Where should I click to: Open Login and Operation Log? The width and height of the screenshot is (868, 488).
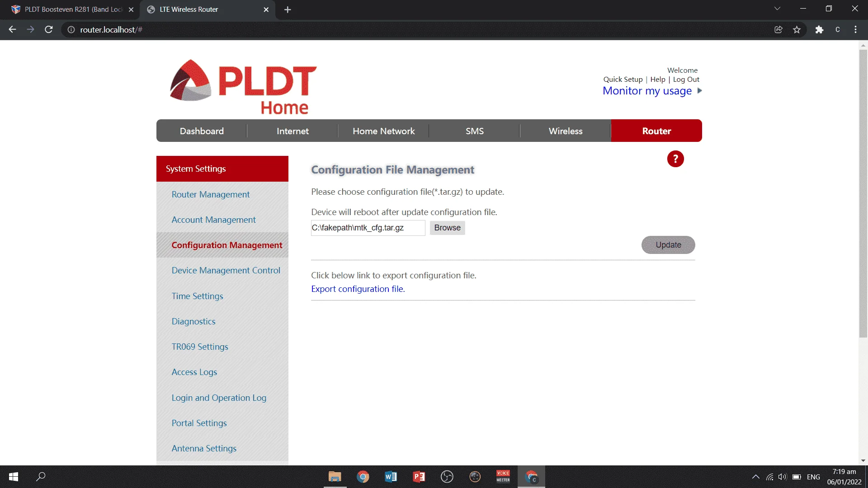[219, 398]
